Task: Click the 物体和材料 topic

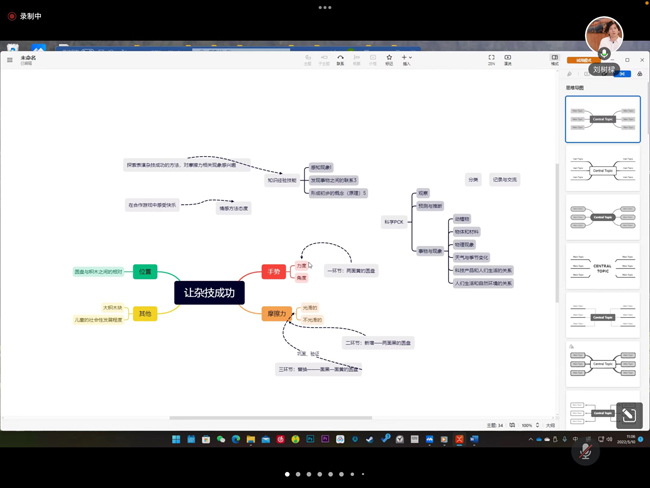Action: pyautogui.click(x=466, y=232)
